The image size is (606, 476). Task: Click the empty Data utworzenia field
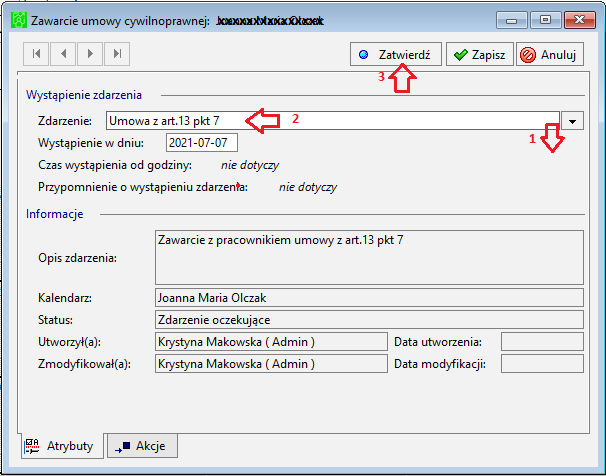click(x=542, y=342)
